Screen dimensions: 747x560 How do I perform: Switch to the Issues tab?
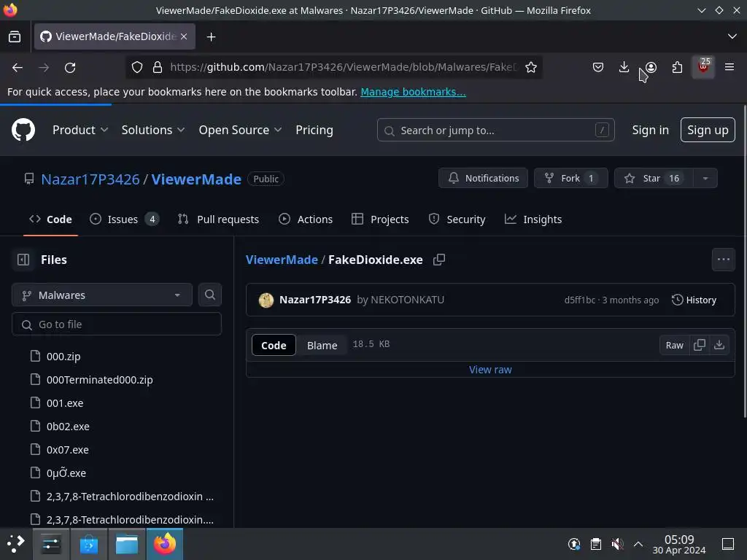(x=124, y=219)
